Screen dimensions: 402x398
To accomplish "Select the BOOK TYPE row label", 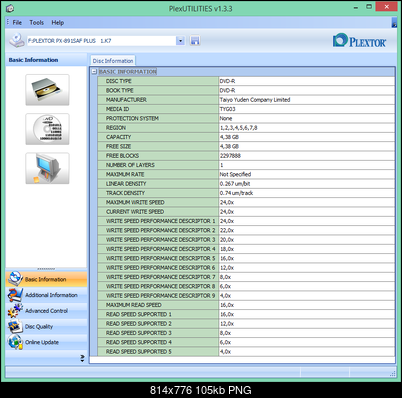I will [x=119, y=90].
